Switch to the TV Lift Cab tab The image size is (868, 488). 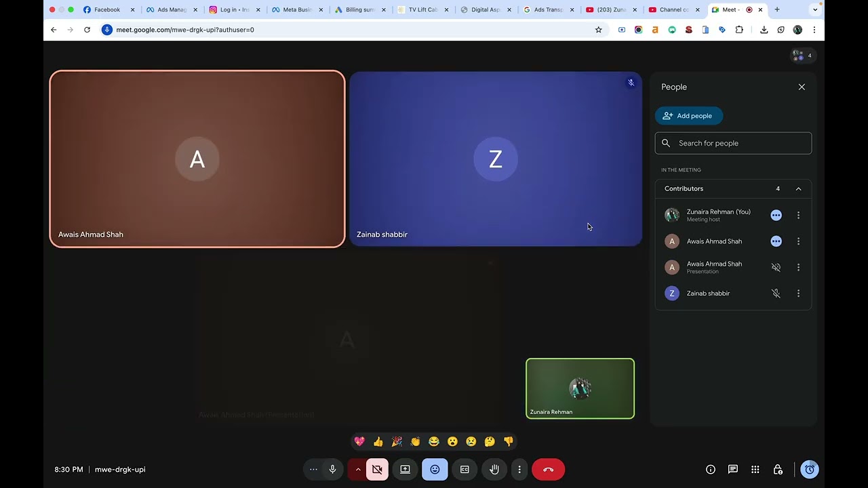click(x=422, y=9)
